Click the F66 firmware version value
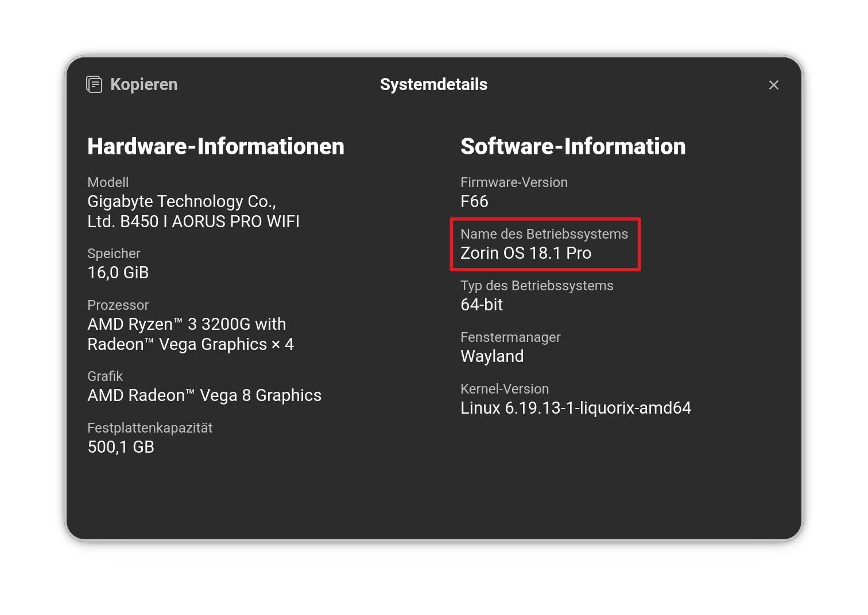The width and height of the screenshot is (868, 615). coord(474,201)
